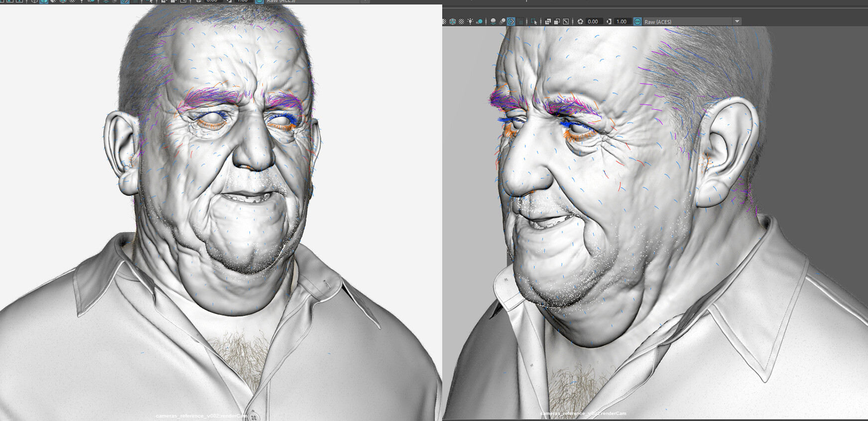The height and width of the screenshot is (421, 868).
Task: Toggle screen space ambient occlusion icon
Action: pos(493,21)
